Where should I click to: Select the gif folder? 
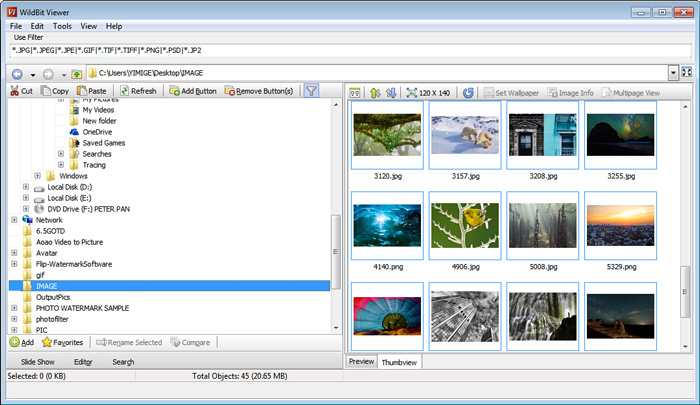coord(40,275)
